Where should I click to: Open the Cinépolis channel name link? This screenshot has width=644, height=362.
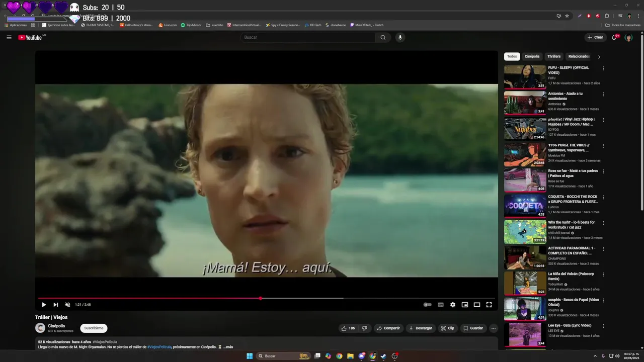pos(56,326)
